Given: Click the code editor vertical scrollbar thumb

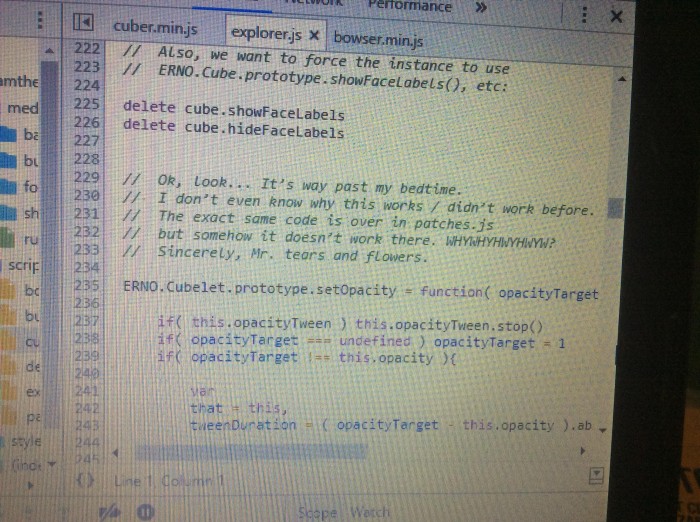Looking at the screenshot, I should 615,208.
